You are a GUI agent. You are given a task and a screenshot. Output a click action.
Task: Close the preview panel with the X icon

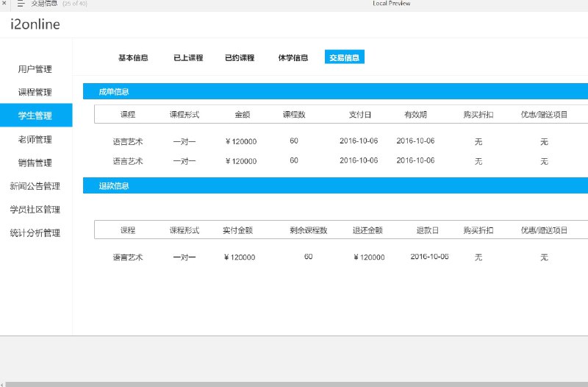[x=4, y=3]
